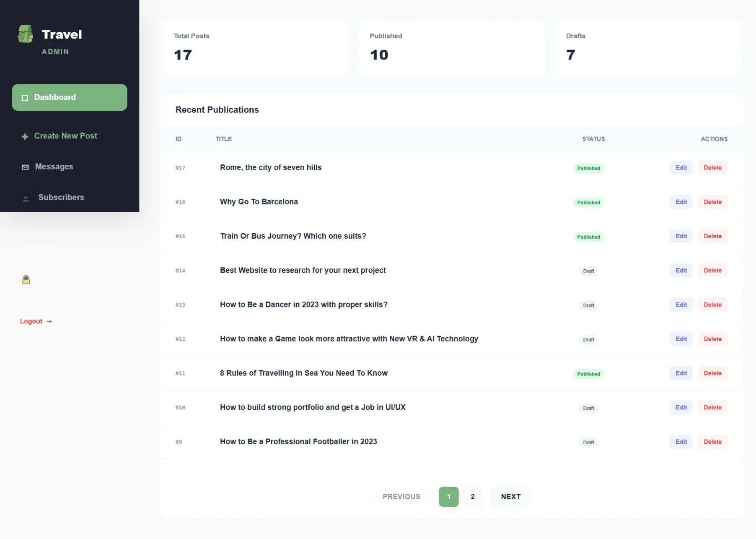The image size is (756, 539).
Task: Edit the UI/UX portfolio post
Action: pos(681,407)
